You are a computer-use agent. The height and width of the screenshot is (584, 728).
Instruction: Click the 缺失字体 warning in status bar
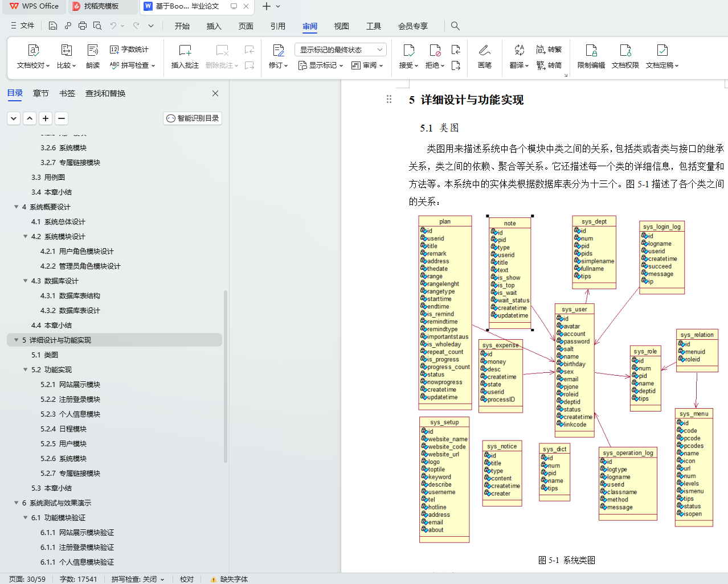pos(229,579)
